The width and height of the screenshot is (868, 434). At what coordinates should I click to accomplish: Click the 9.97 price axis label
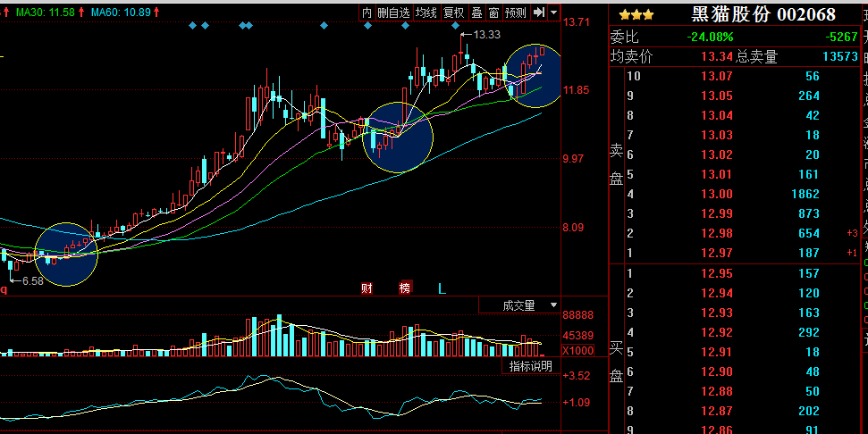(574, 159)
